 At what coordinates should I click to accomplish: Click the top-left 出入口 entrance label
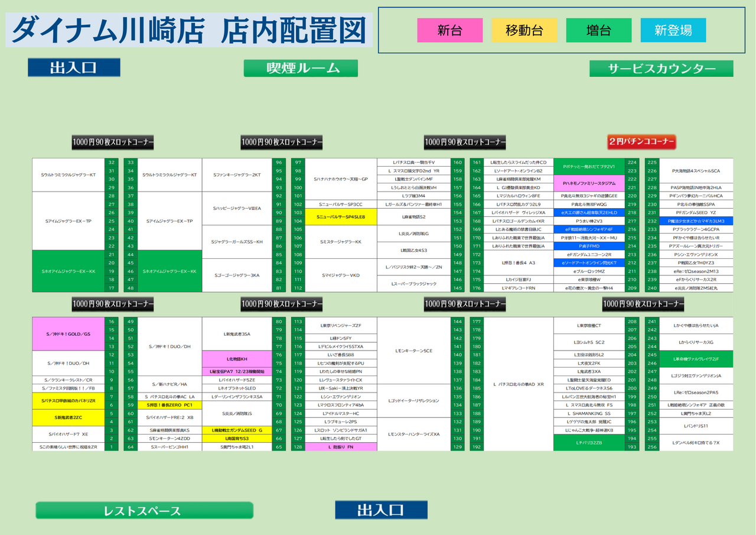pos(74,67)
